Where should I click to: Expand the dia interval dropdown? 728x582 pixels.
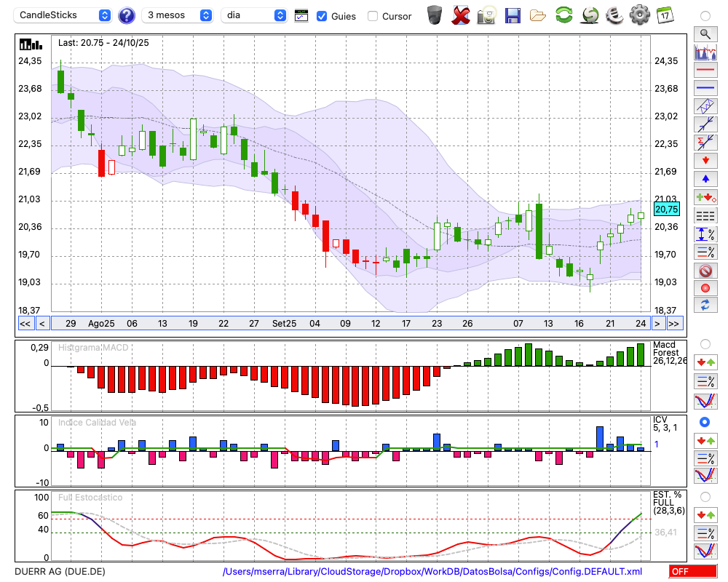click(254, 15)
